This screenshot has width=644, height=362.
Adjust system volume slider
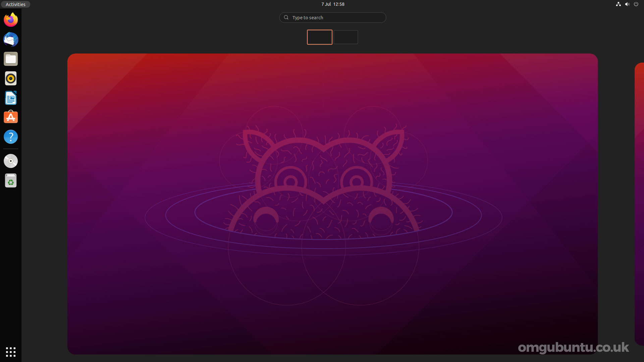[x=627, y=4]
